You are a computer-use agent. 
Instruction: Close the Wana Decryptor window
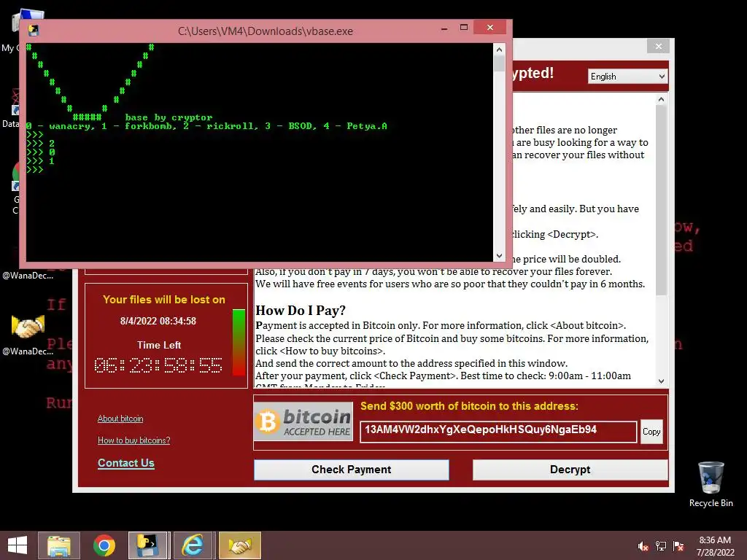tap(659, 46)
